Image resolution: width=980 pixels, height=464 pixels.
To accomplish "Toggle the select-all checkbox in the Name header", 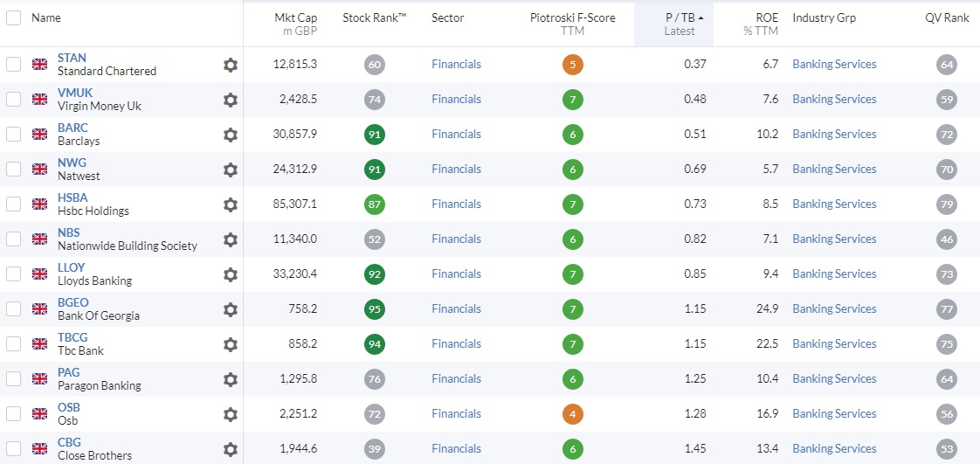I will tap(14, 18).
